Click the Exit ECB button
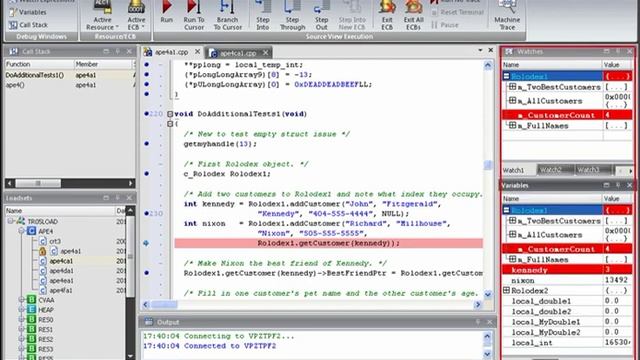This screenshot has height=360, width=640. click(387, 16)
